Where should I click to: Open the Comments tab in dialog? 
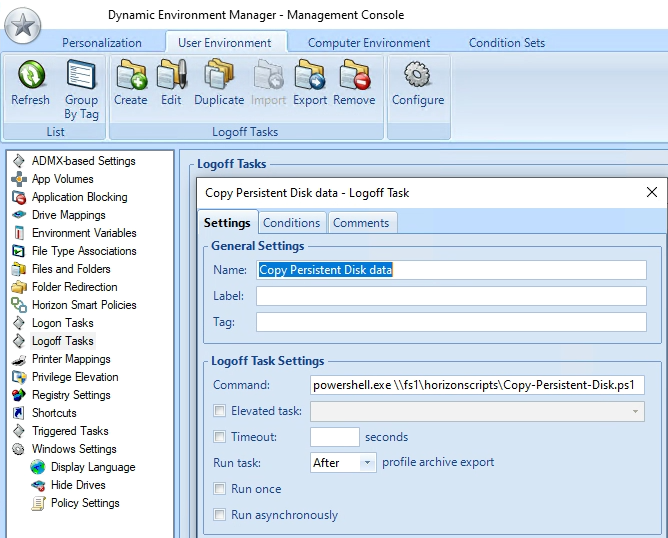(361, 223)
